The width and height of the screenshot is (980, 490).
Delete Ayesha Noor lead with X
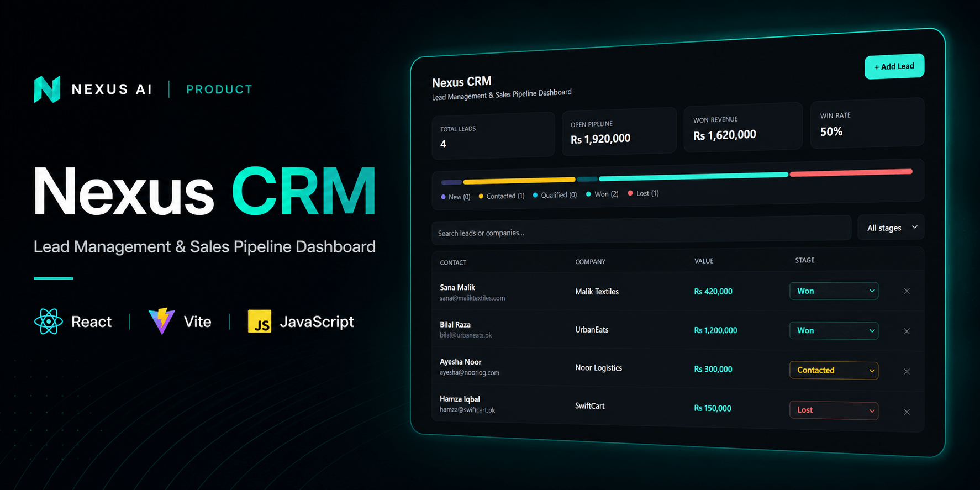coord(907,372)
